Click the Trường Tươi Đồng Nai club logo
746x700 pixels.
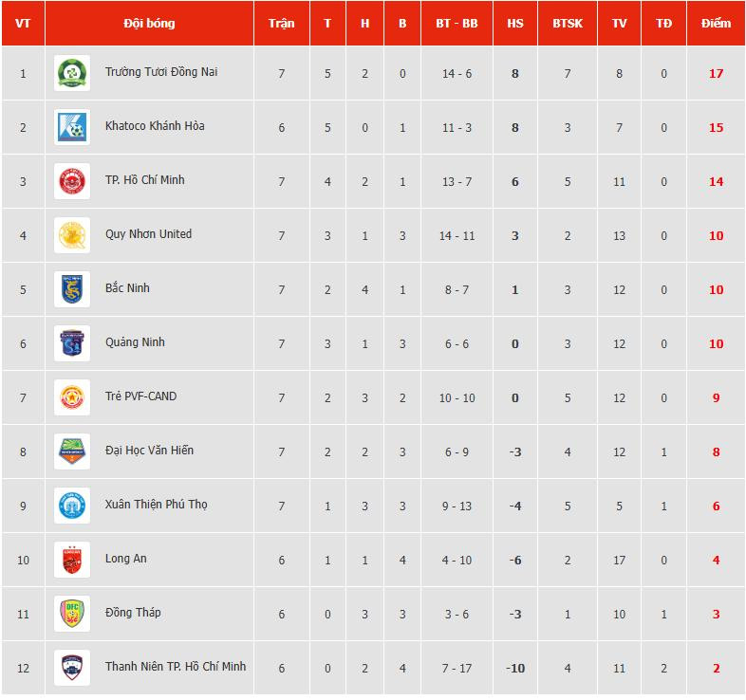click(x=72, y=73)
